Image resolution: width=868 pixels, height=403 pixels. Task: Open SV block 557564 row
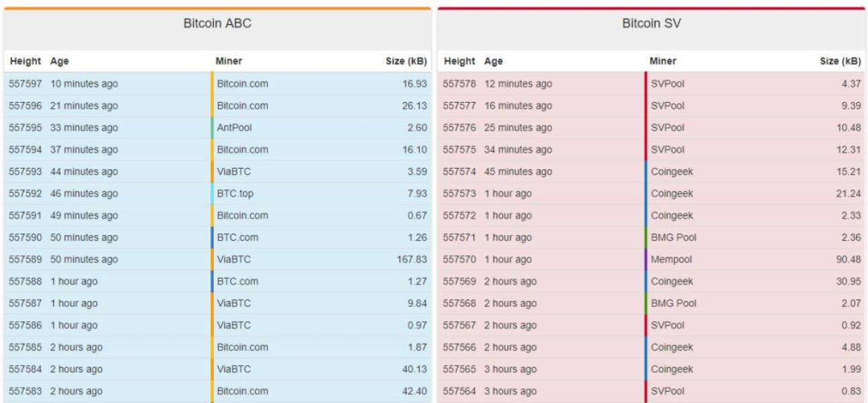click(x=652, y=391)
